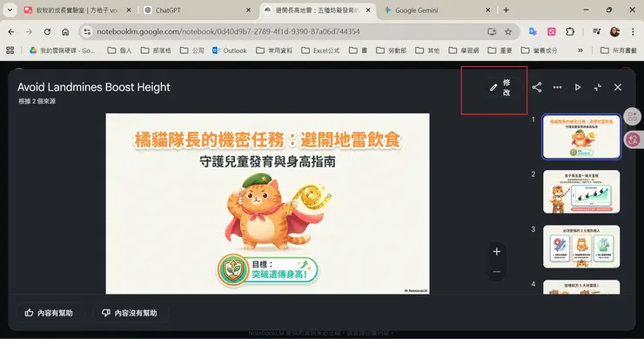644x339 pixels.
Task: Click the 根據 2 個來源 sources text
Action: (x=37, y=101)
